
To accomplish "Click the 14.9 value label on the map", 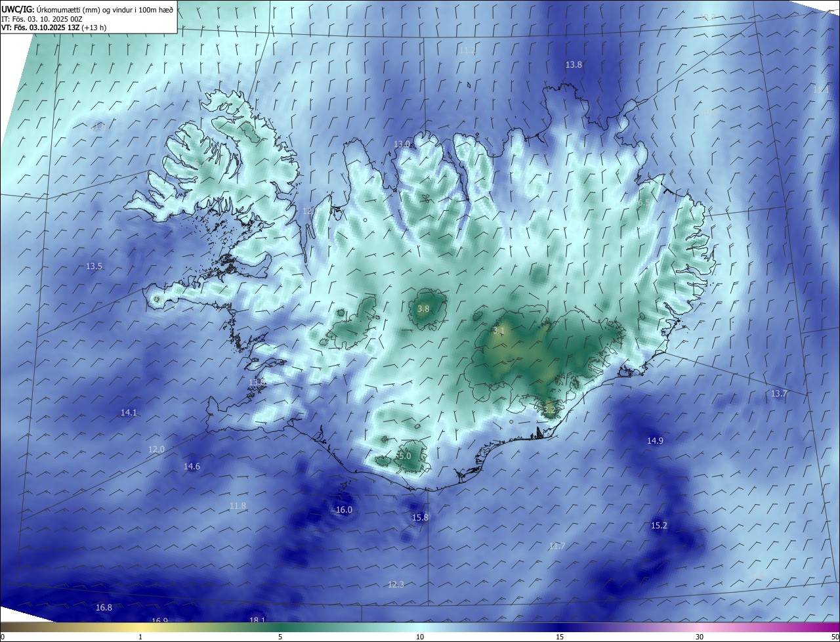I will tap(655, 440).
